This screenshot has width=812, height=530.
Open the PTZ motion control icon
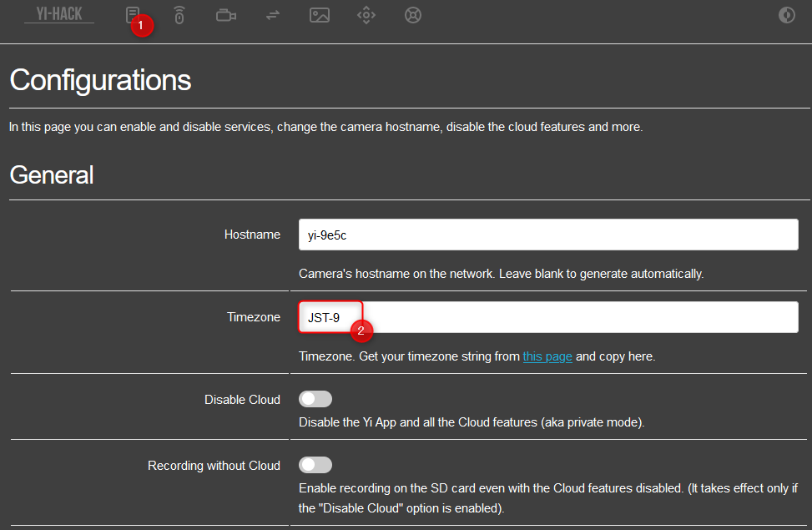coord(366,15)
